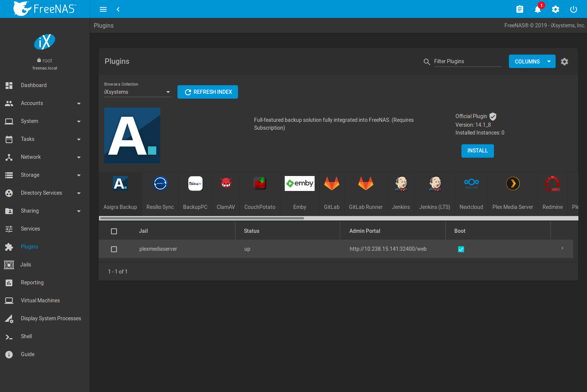Select the GitLab plugin icon
The height and width of the screenshot is (392, 587).
coord(332,183)
